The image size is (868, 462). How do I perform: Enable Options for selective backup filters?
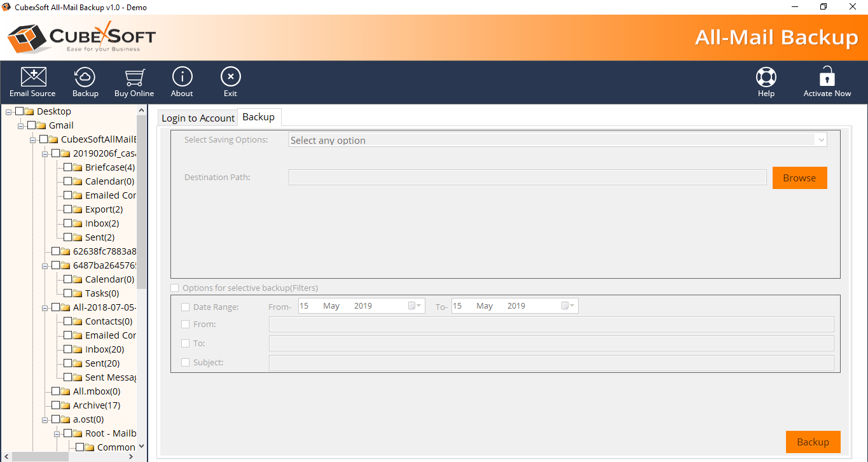click(175, 288)
